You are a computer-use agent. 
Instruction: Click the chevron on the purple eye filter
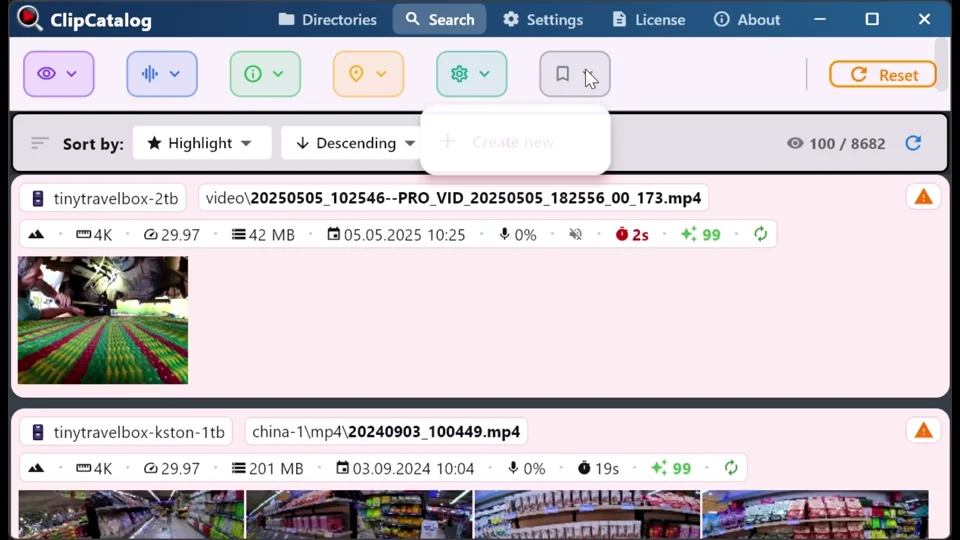72,74
